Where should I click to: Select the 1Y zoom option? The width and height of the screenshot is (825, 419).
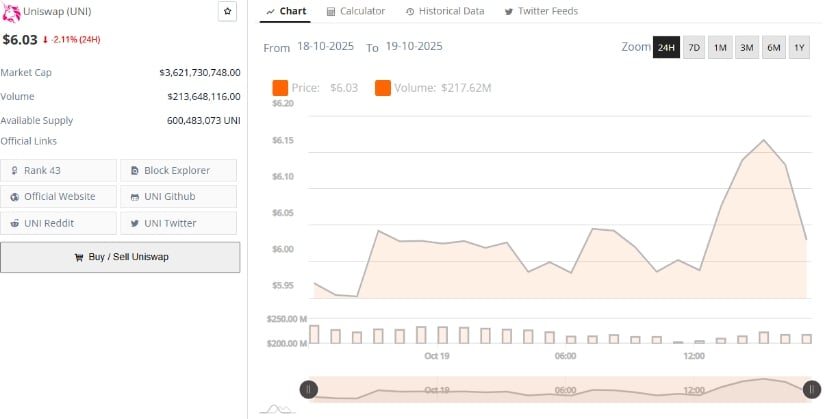[799, 48]
